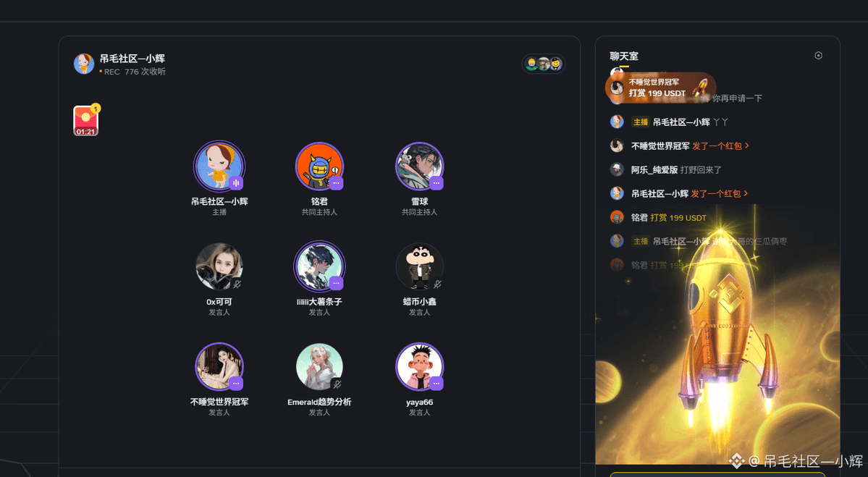Click the dots badge on 不睡觉世界冠军's avatar
The width and height of the screenshot is (868, 477).
tap(236, 383)
